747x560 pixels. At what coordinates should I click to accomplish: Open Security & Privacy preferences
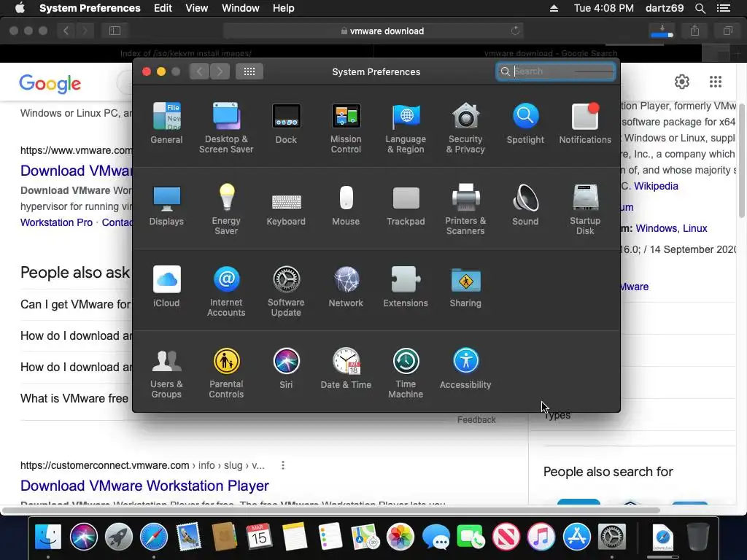pos(465,128)
